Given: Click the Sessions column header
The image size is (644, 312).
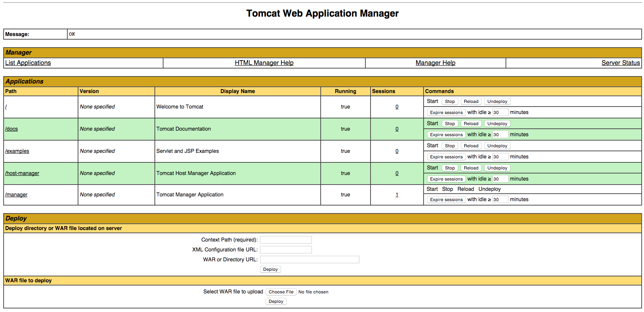Looking at the screenshot, I should [x=384, y=91].
